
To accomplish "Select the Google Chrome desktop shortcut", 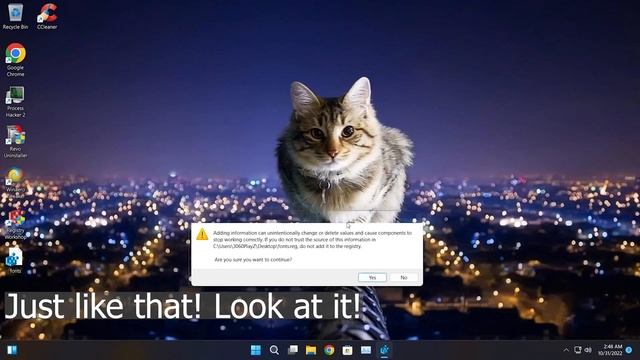I will (x=15, y=60).
